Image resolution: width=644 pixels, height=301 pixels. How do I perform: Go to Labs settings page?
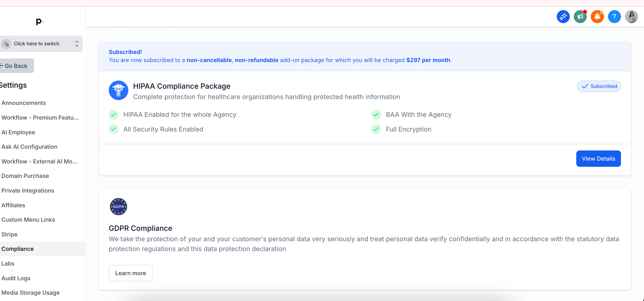pyautogui.click(x=8, y=263)
